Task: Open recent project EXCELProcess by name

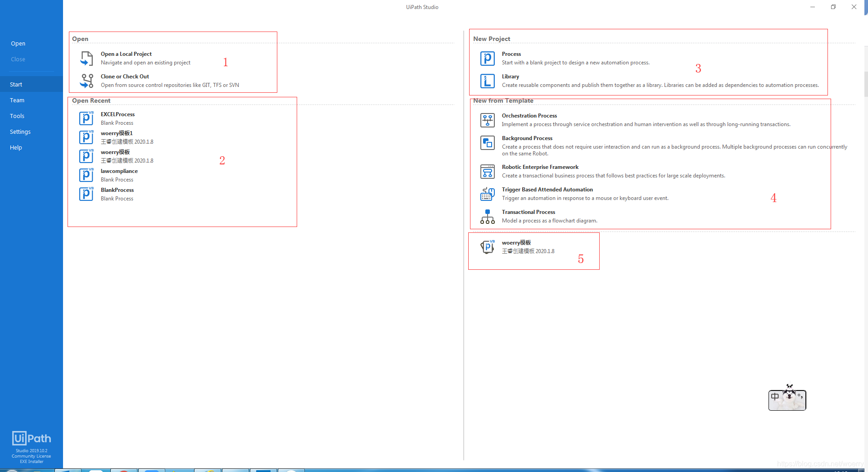Action: (118, 114)
